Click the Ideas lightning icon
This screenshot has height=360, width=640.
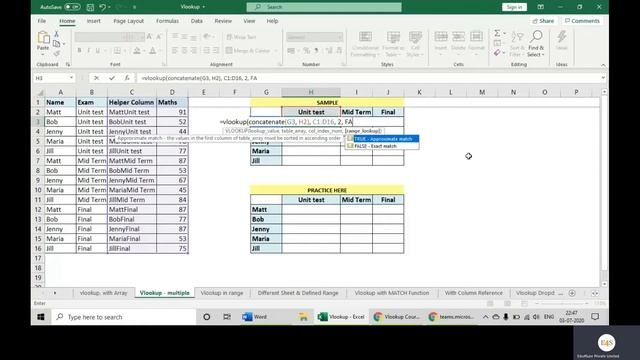coord(562,38)
